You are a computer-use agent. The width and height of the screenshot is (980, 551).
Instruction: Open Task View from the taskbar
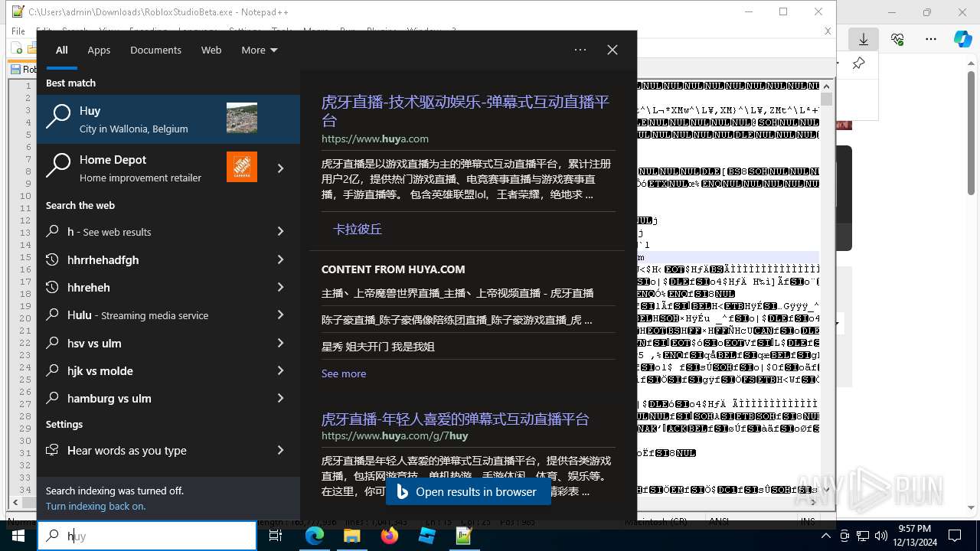(276, 536)
